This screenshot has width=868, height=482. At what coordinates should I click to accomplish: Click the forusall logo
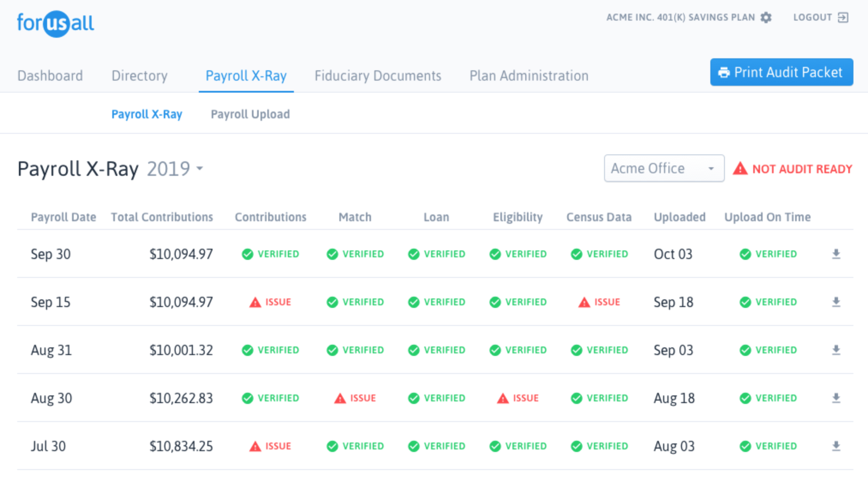point(55,23)
